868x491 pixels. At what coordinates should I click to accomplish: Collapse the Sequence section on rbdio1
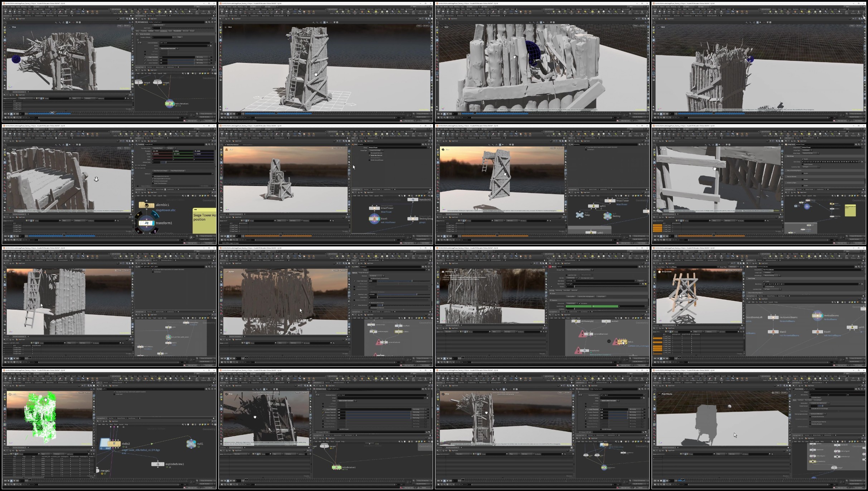[551, 300]
